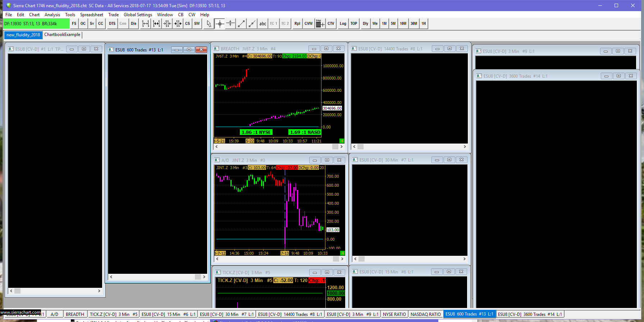Switch to the NYSE RATIO chart tab
Screen dimensions: 644x322
pyautogui.click(x=394, y=314)
